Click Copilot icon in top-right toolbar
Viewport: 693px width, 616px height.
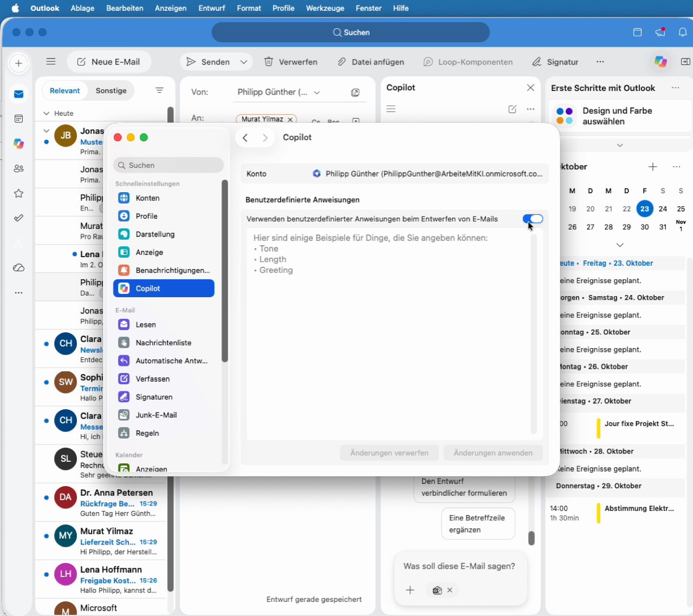(660, 62)
